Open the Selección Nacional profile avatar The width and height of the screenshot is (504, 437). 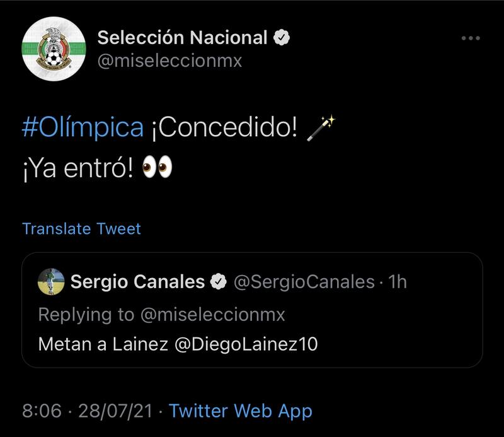(54, 49)
